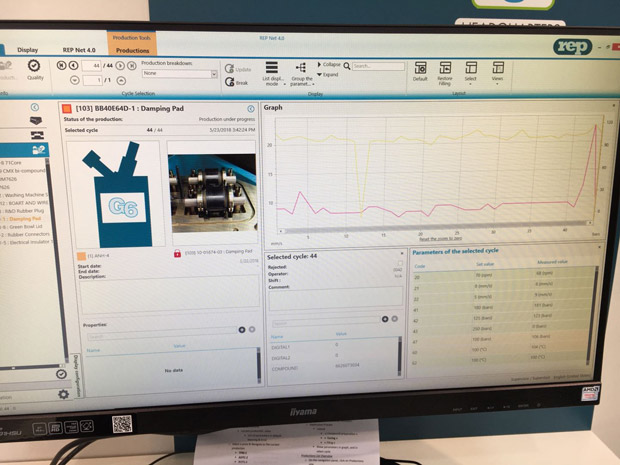Click the Damping Pad mold photo
620x465 pixels.
[213, 193]
